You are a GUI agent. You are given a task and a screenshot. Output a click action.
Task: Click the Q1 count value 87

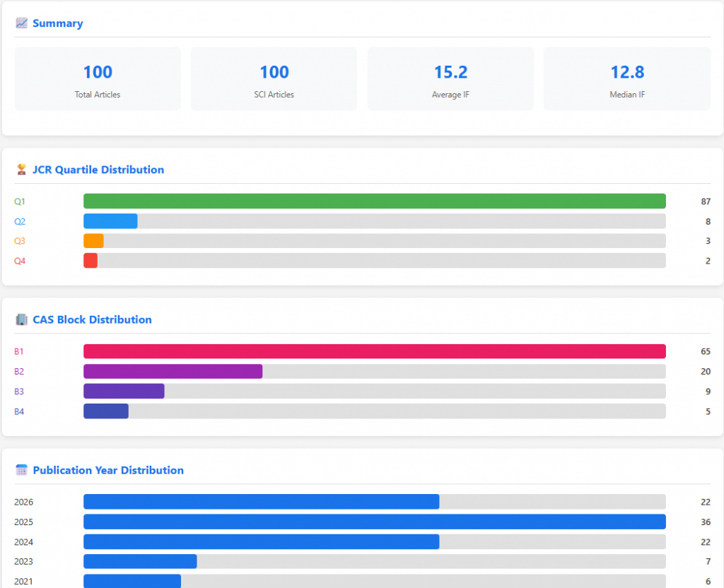(706, 201)
